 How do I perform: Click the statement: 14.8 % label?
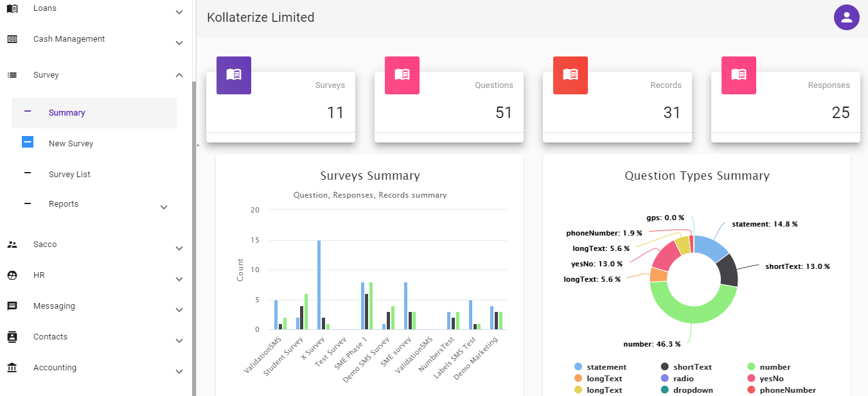point(765,225)
